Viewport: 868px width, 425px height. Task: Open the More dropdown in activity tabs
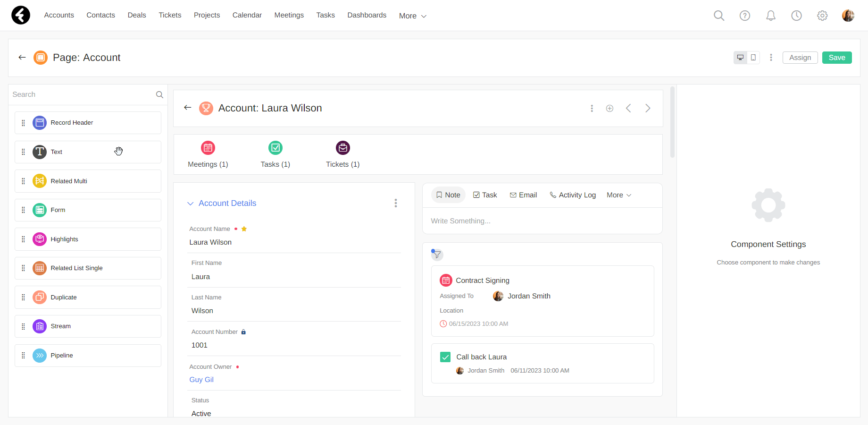click(619, 195)
